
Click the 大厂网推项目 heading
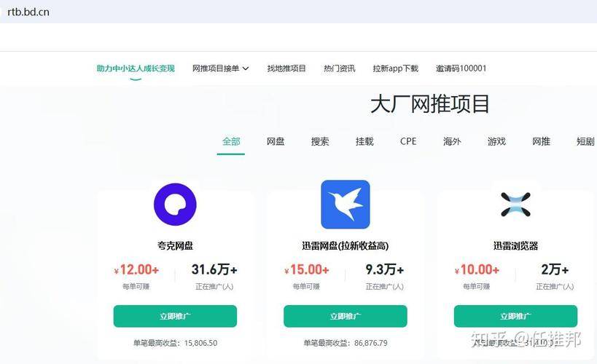(x=430, y=104)
